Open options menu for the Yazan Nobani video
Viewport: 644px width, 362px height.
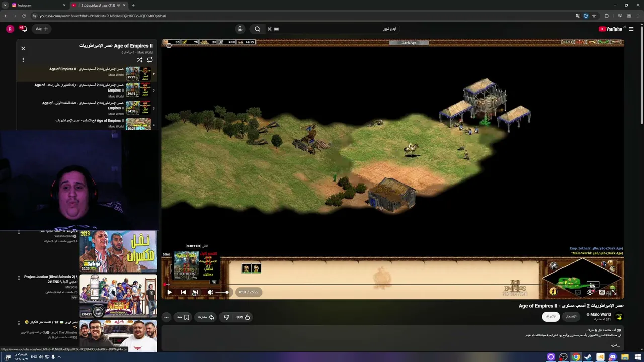[19, 232]
